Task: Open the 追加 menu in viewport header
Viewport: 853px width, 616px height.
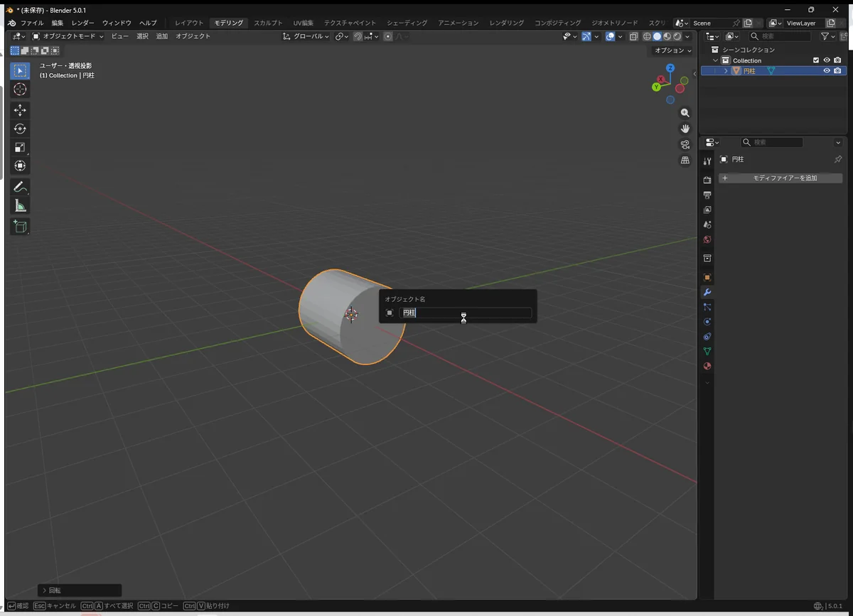Action: point(162,36)
